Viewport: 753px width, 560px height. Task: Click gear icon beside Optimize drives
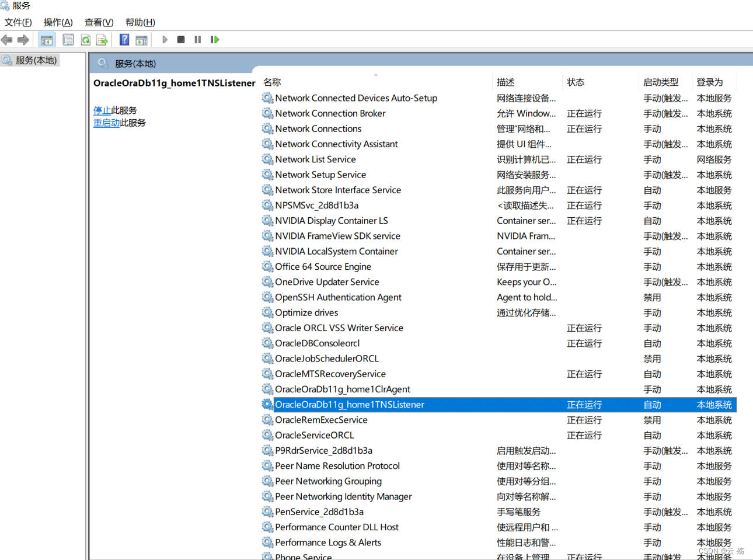[x=267, y=312]
